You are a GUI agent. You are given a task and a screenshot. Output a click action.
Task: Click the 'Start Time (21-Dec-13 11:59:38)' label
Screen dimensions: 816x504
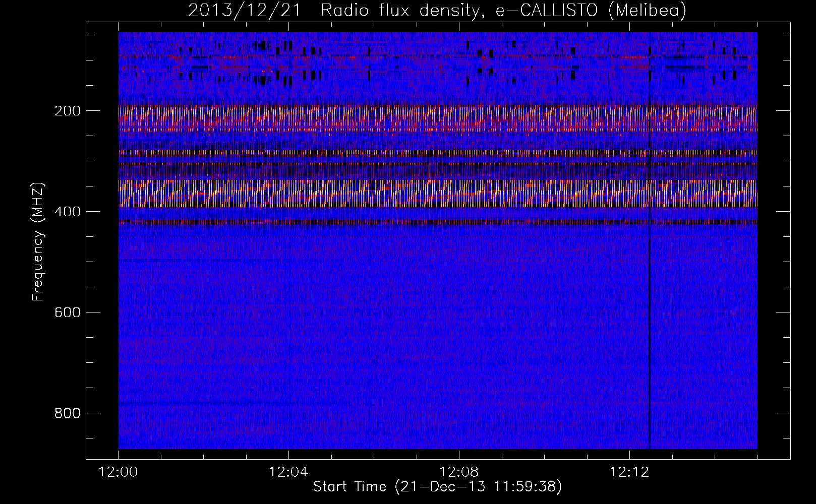437,487
